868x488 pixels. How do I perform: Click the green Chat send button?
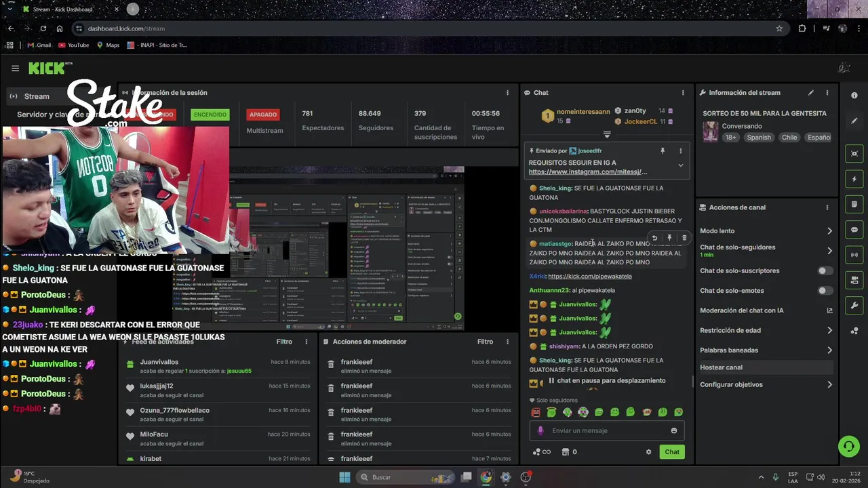point(671,452)
